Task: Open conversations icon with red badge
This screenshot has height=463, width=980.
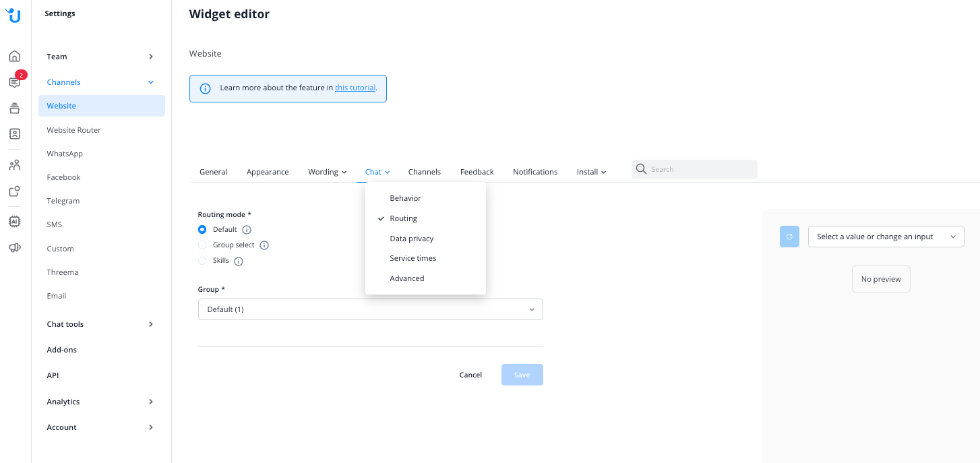Action: click(14, 82)
